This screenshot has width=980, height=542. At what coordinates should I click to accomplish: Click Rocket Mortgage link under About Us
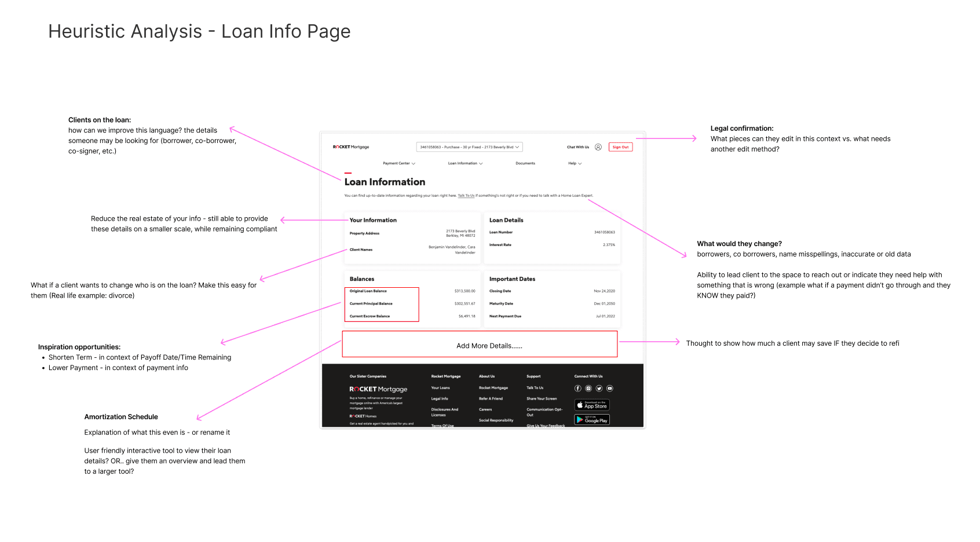(x=493, y=388)
